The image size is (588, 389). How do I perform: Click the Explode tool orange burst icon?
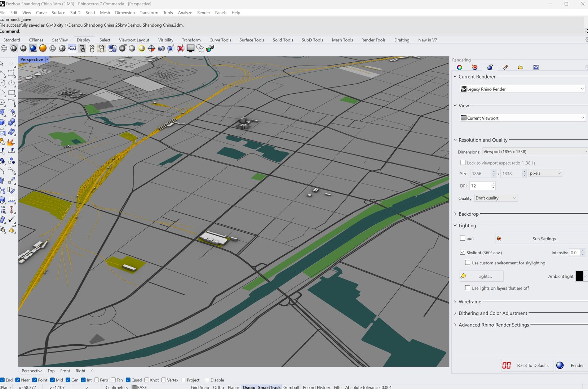[x=11, y=142]
